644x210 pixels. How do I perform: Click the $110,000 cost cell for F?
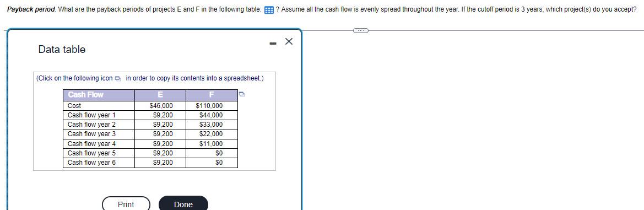point(212,106)
